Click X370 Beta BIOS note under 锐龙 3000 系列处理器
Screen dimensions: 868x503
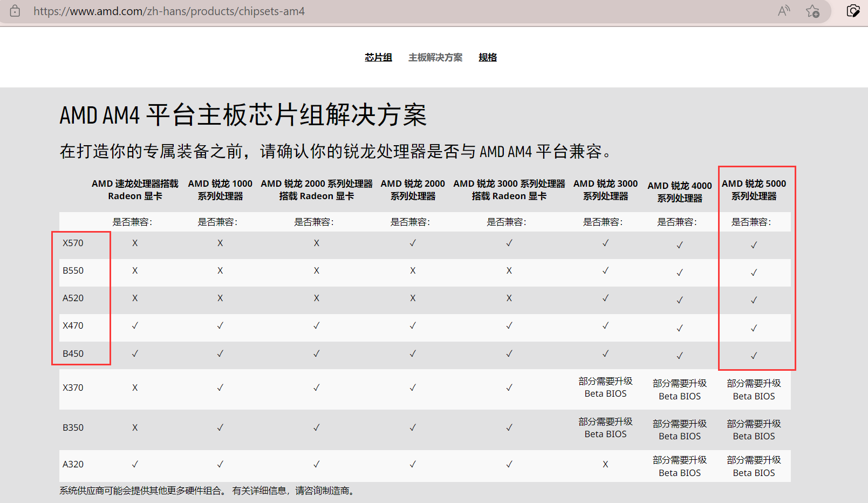tap(605, 388)
